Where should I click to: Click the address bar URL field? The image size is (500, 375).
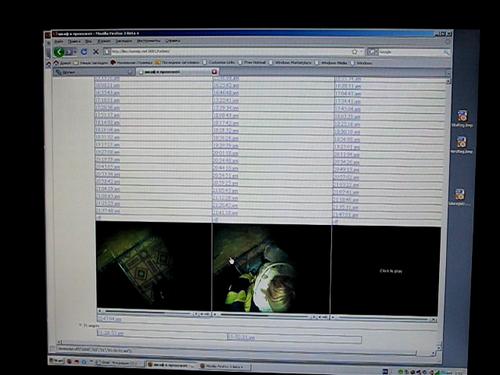point(230,52)
